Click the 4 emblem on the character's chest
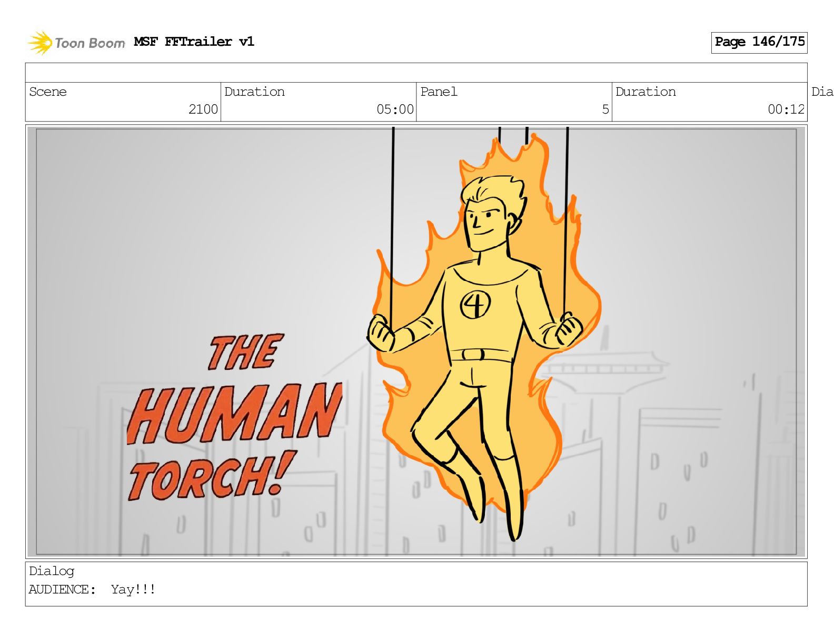 pos(475,305)
